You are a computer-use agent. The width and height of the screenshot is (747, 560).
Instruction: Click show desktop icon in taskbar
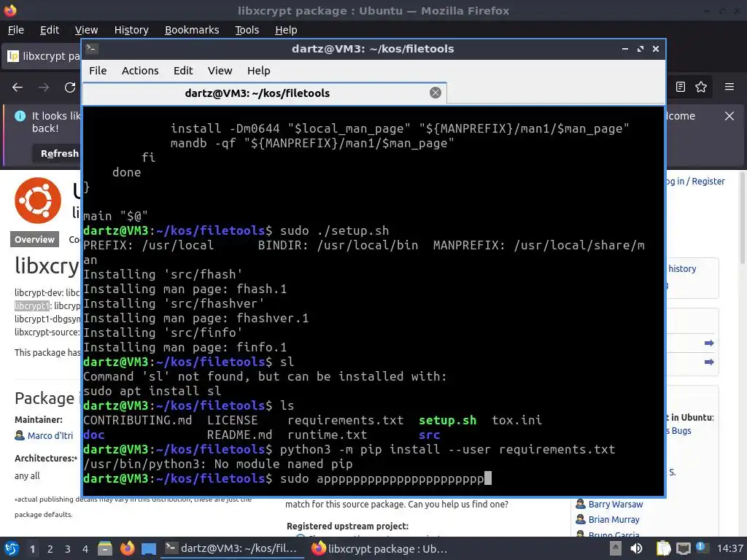[149, 549]
